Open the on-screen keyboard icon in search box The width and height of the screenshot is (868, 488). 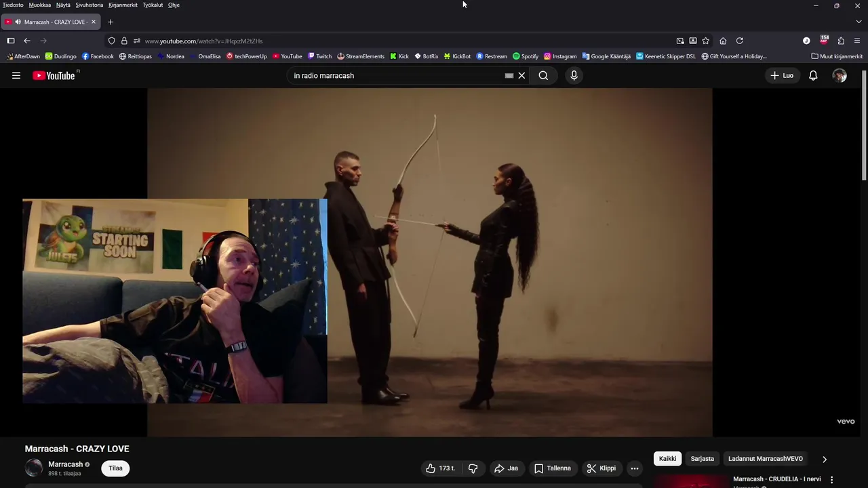pos(509,75)
